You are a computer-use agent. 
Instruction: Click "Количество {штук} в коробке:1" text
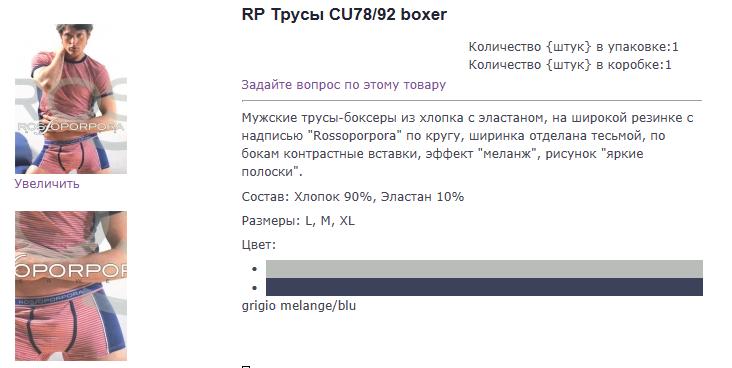coord(570,65)
